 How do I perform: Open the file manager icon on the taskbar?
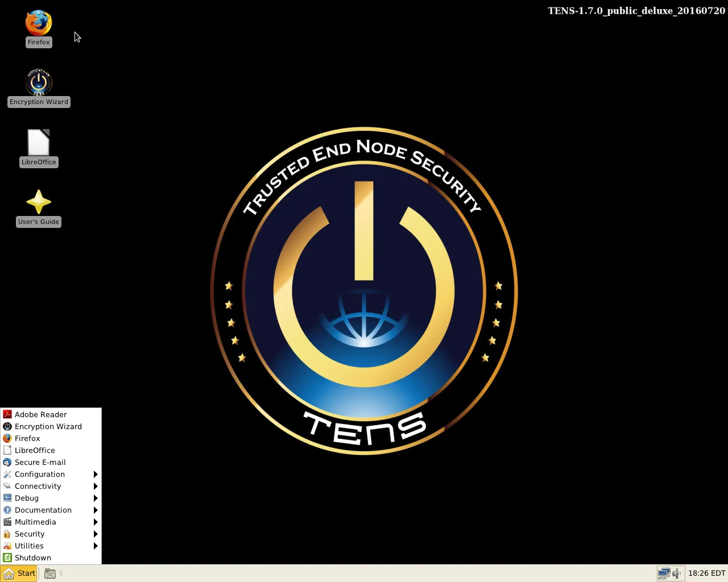coord(49,573)
